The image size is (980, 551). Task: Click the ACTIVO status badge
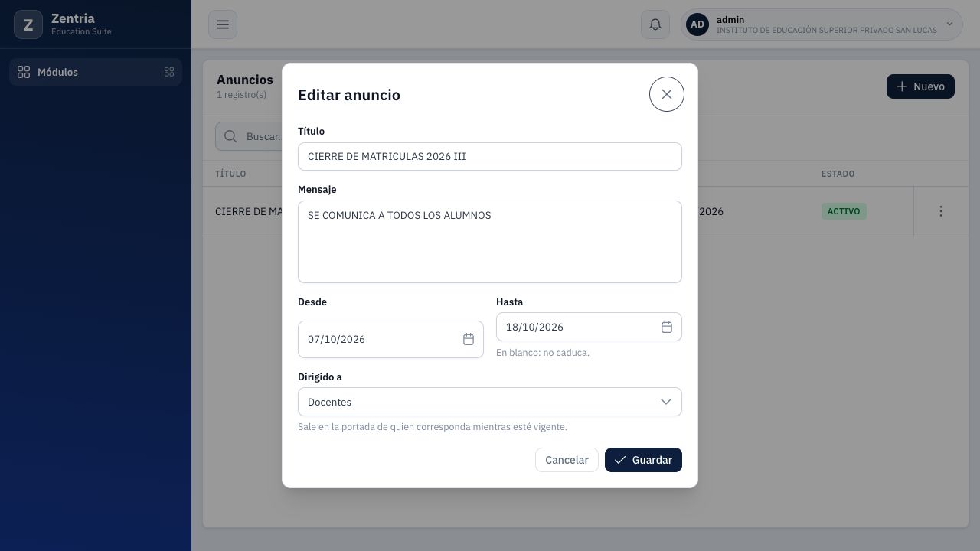844,211
